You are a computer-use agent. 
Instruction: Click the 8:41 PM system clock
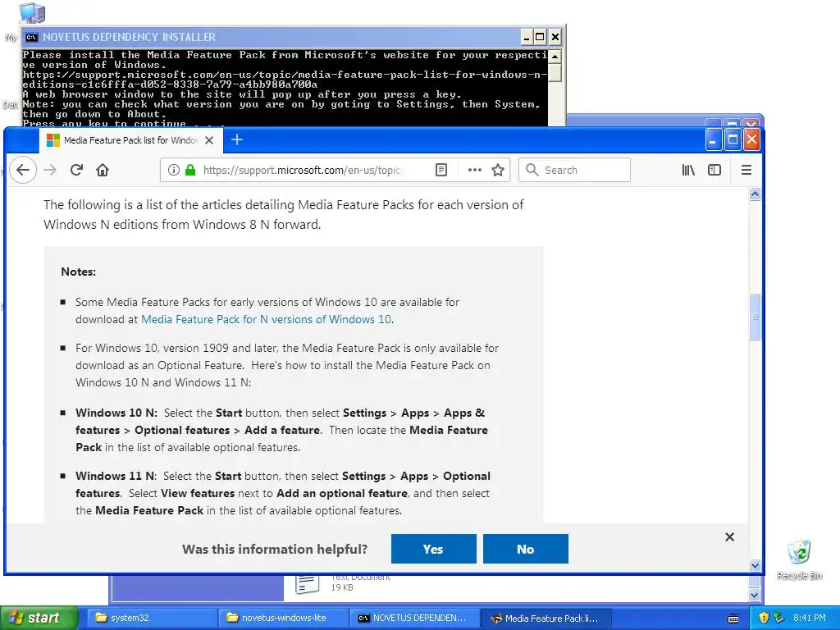click(810, 618)
